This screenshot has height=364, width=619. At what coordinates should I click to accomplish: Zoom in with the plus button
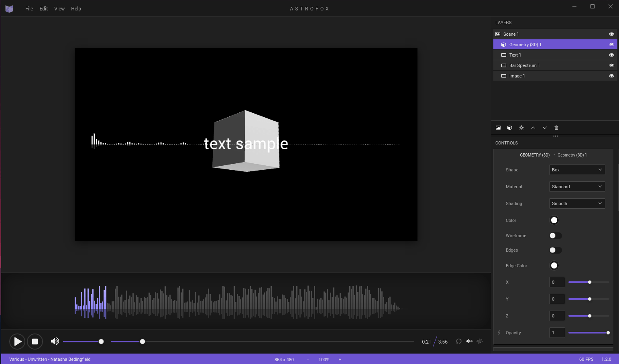pos(340,360)
